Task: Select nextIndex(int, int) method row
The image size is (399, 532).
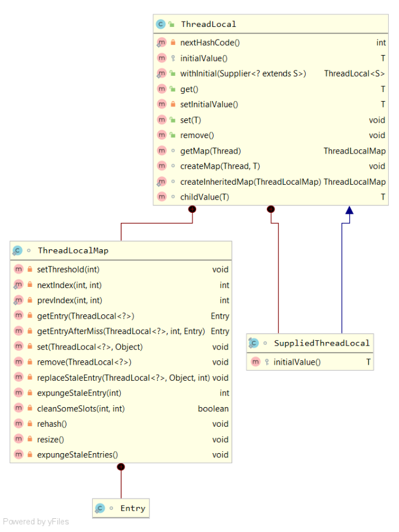Action: point(121,285)
